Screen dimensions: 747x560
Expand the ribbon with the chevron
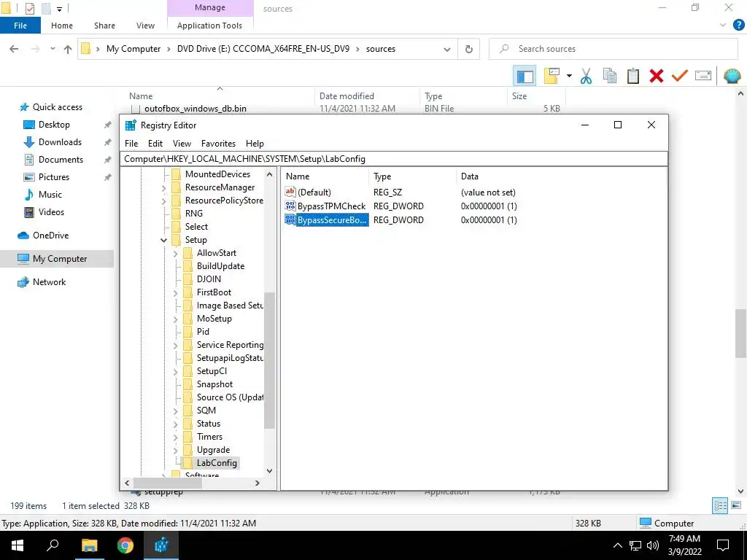click(x=723, y=26)
